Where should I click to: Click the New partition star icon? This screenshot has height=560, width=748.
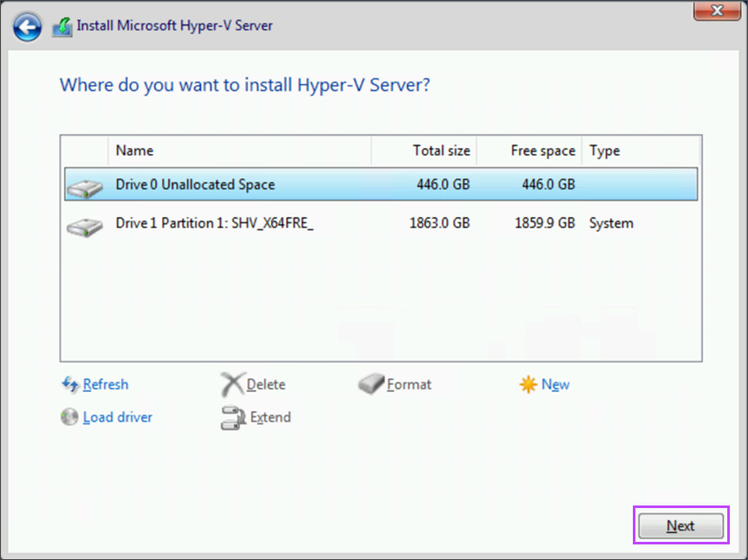click(x=528, y=385)
